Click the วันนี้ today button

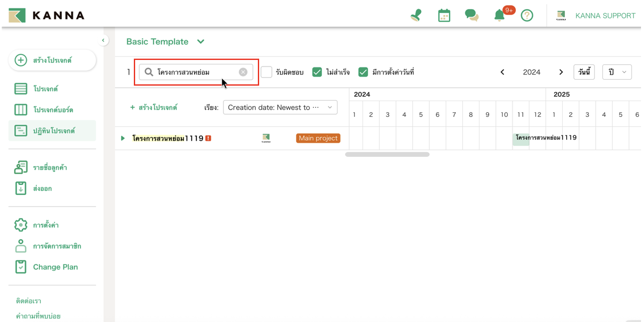click(x=584, y=72)
